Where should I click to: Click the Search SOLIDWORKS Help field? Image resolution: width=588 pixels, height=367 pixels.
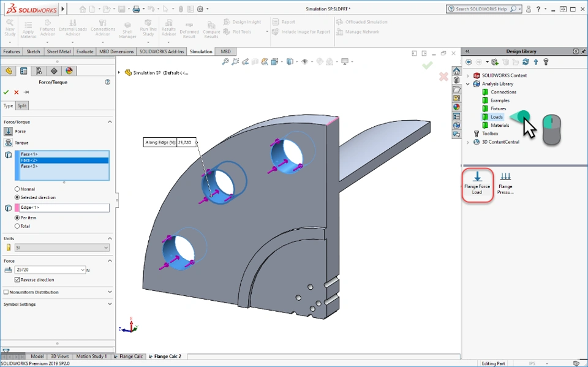481,9
